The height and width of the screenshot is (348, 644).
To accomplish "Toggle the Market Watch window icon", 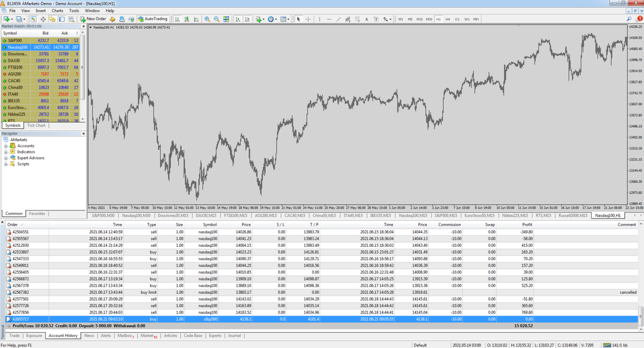I will click(x=33, y=19).
